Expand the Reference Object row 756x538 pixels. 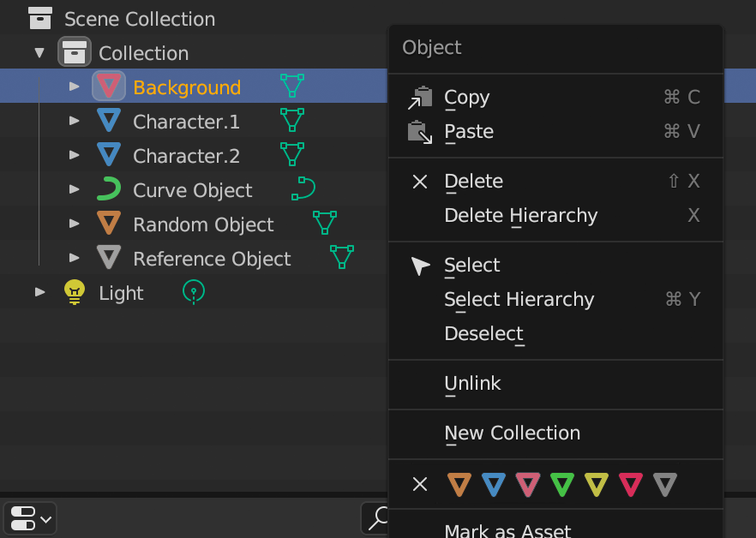point(75,257)
